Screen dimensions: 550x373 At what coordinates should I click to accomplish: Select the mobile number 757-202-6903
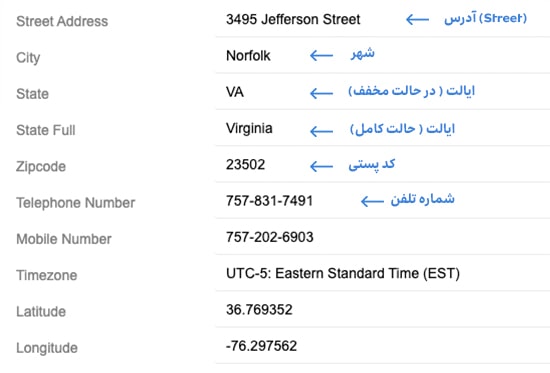click(269, 237)
